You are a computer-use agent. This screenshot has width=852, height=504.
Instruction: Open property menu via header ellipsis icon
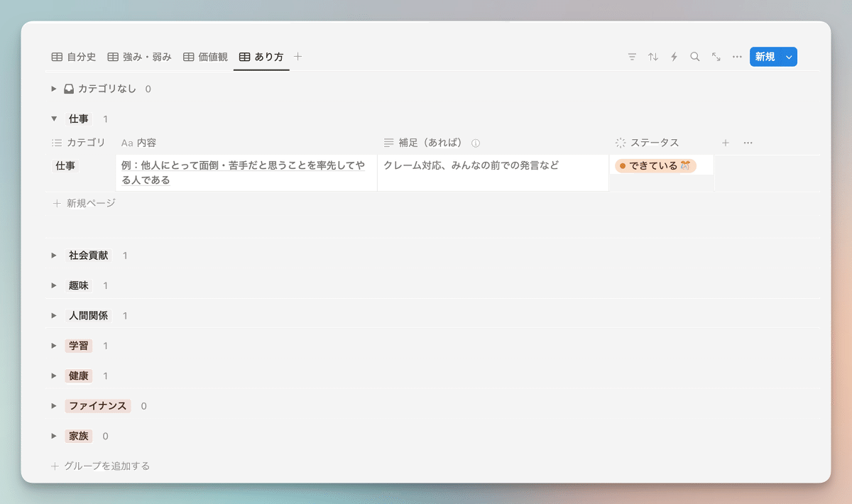748,142
